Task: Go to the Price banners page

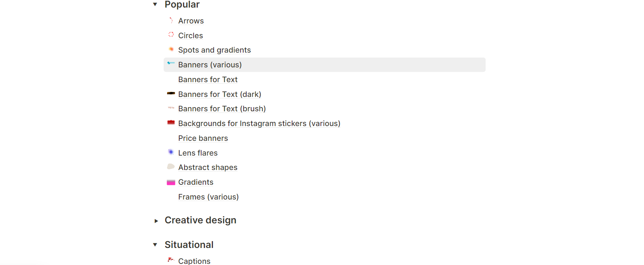Action: 203,139
